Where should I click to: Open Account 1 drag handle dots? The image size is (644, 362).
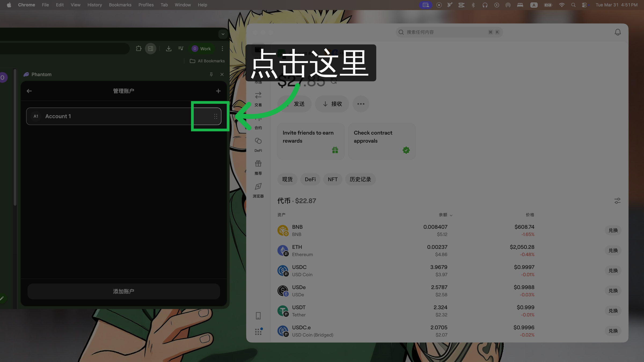pos(215,116)
